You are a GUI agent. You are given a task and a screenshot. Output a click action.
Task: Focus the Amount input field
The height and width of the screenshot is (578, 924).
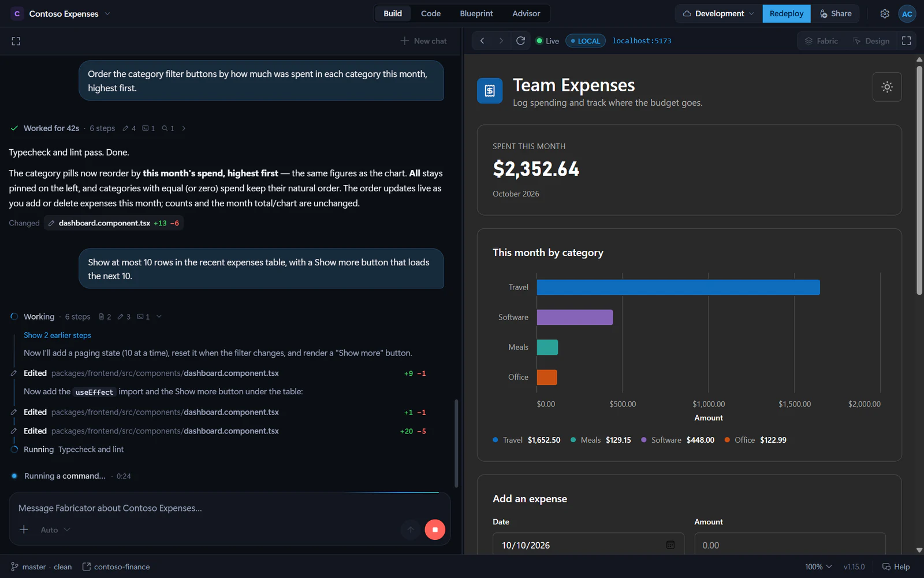click(789, 545)
